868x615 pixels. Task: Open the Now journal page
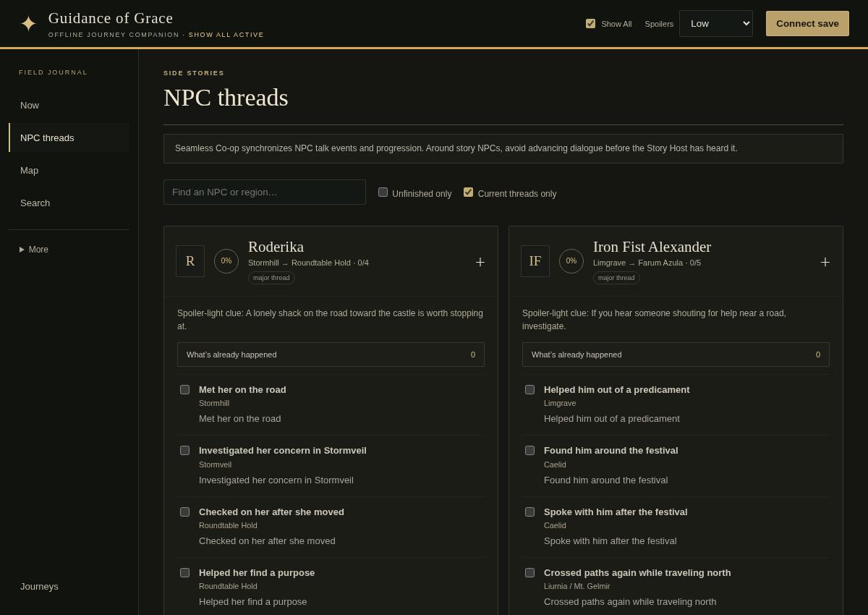tap(69, 105)
